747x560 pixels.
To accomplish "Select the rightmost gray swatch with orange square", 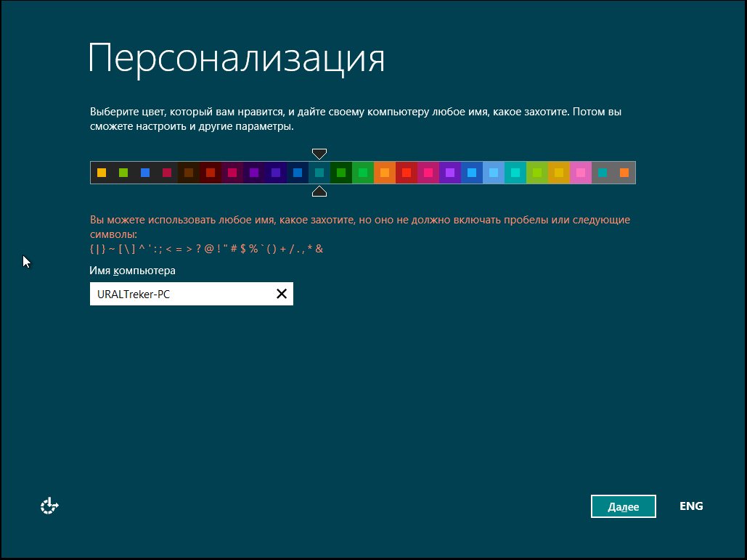I will [x=624, y=173].
